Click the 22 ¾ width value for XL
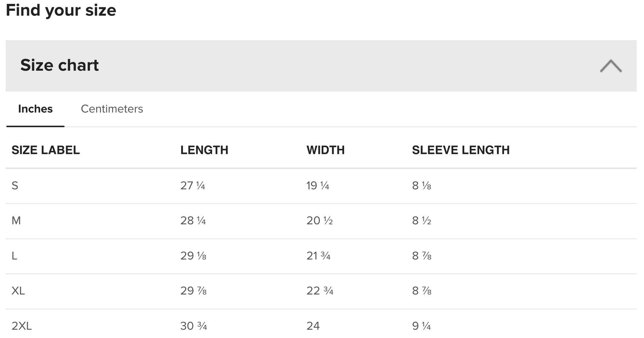 tap(320, 291)
